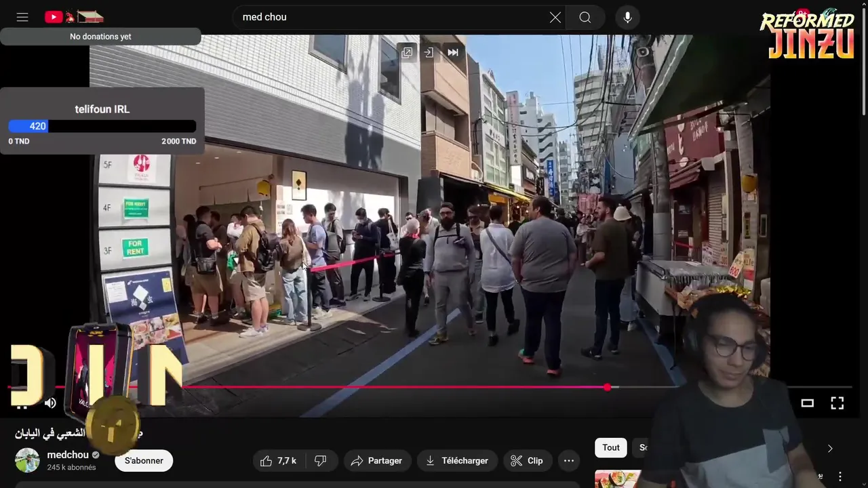Viewport: 868px width, 488px height.
Task: Click the 'No donations yet' overlay text
Action: (100, 37)
